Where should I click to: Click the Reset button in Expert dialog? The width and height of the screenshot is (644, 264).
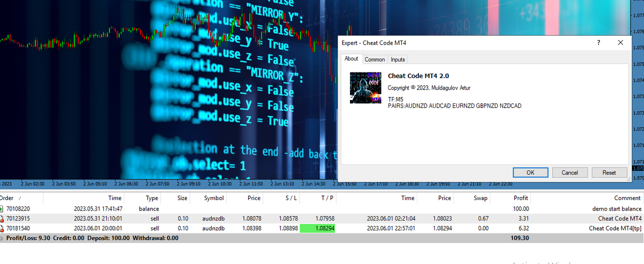point(609,172)
